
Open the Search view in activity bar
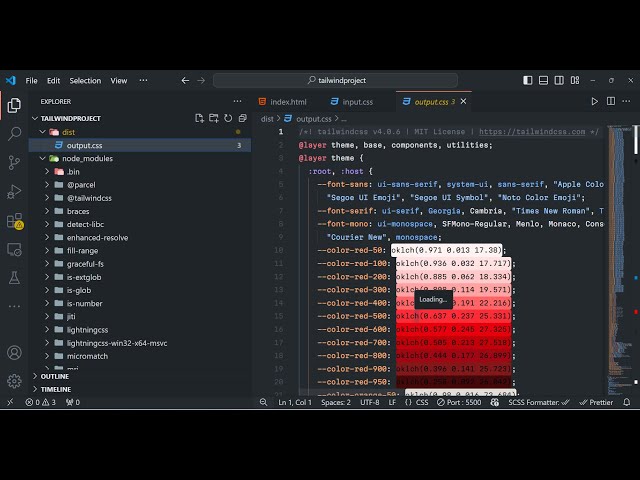coord(14,133)
